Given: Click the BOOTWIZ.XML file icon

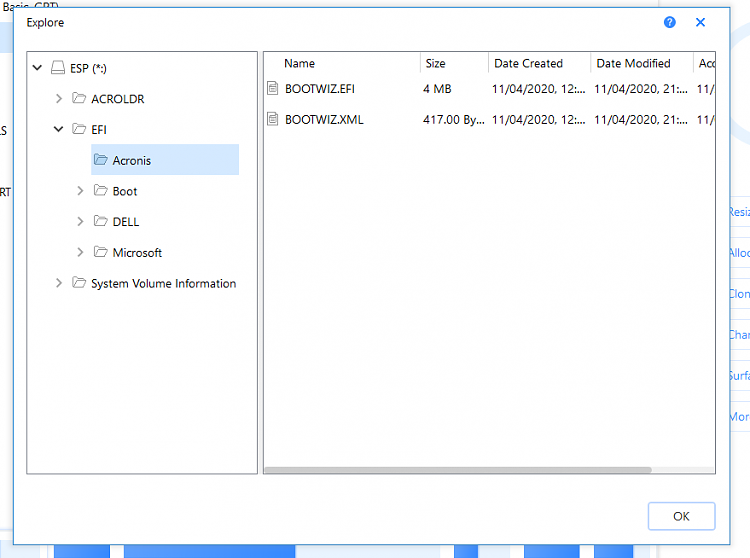Looking at the screenshot, I should point(273,119).
